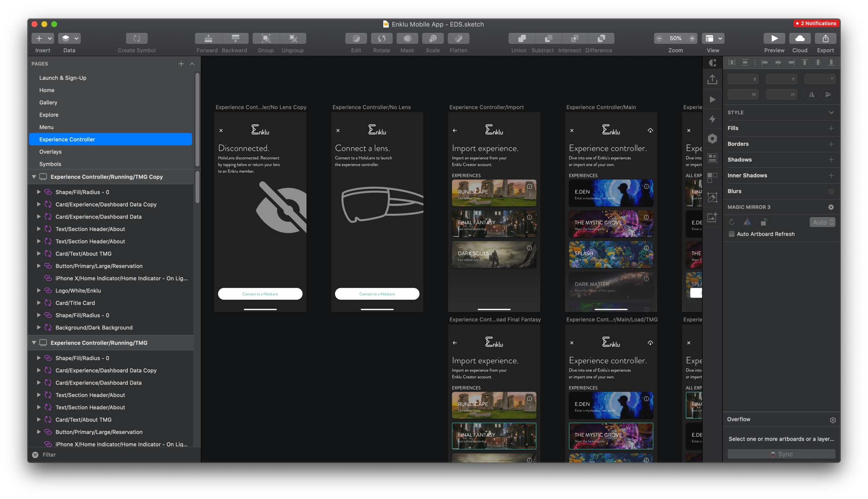
Task: Select the Rotate tool
Action: pos(382,38)
